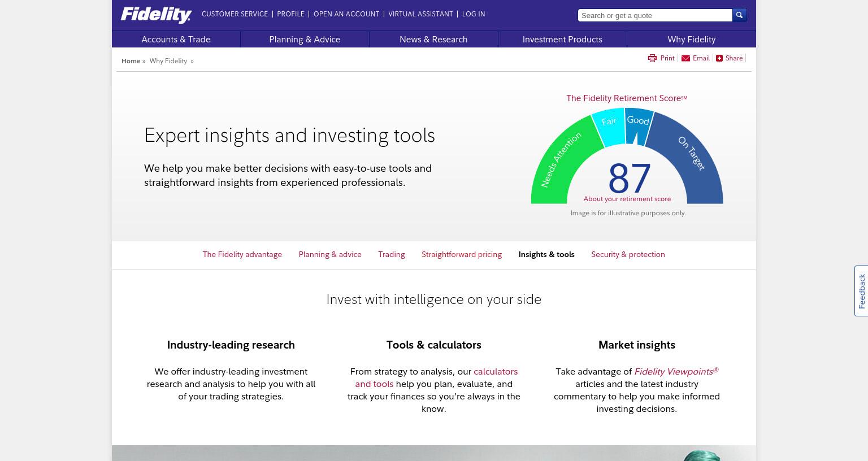The image size is (868, 461).
Task: Open the Profile link
Action: tap(290, 14)
